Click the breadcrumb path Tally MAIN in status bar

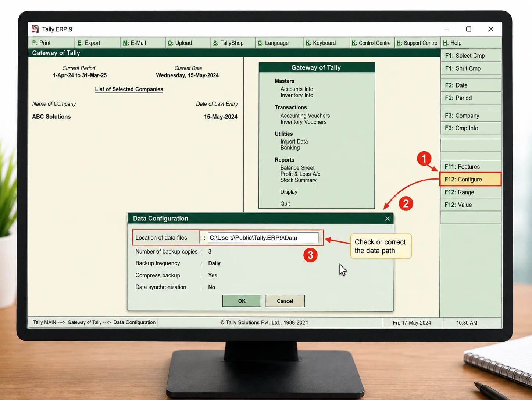(x=44, y=322)
